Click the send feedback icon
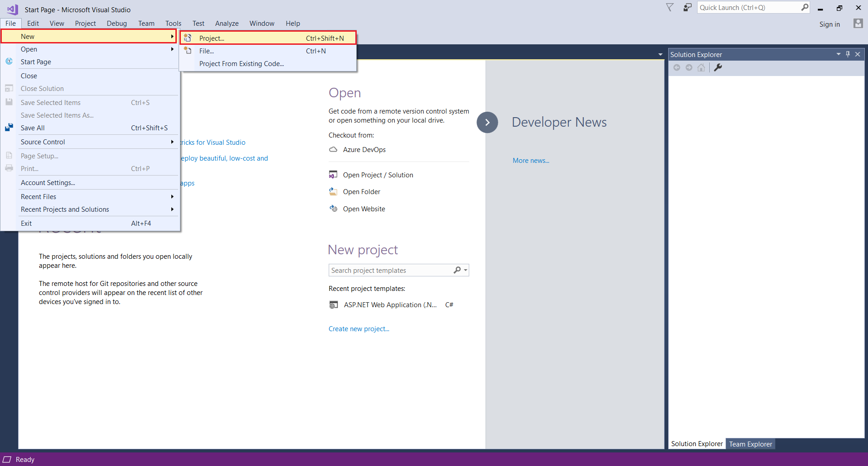The height and width of the screenshot is (466, 868). click(x=688, y=7)
